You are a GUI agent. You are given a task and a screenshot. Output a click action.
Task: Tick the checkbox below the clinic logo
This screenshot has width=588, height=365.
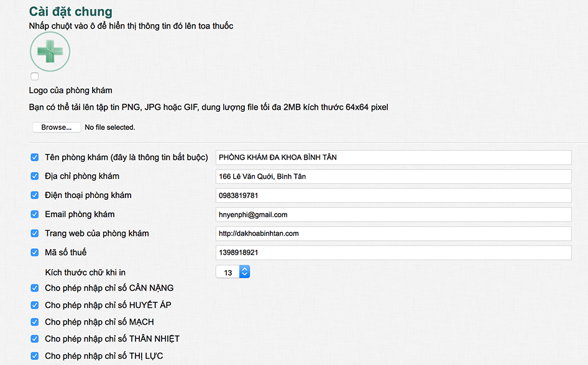(x=35, y=76)
